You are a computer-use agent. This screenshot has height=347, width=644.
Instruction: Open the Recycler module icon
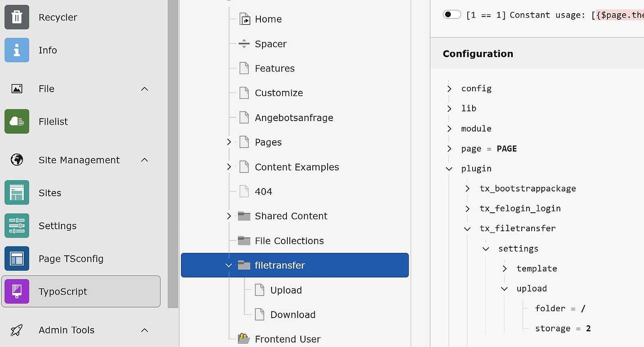pyautogui.click(x=17, y=17)
